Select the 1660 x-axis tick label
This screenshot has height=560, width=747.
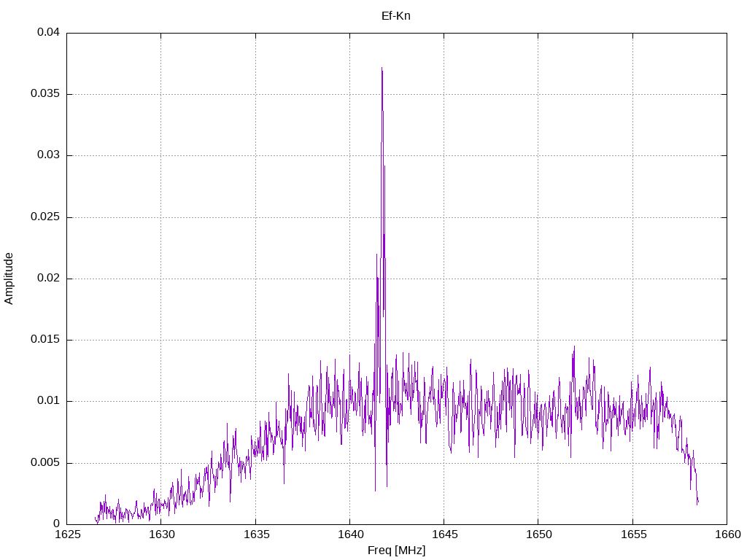727,535
